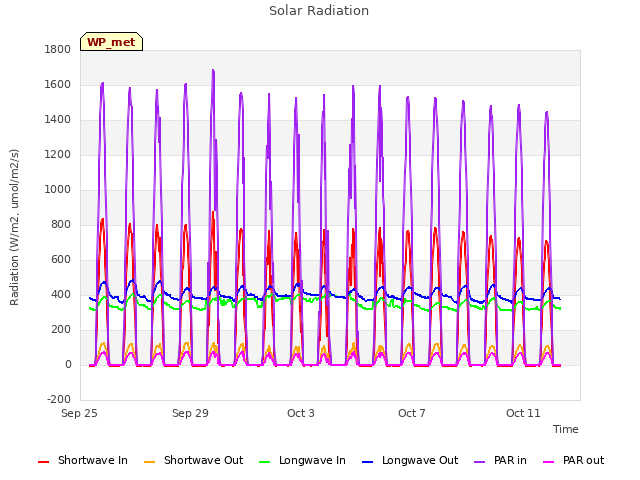Click the 1800 y-axis tick label
This screenshot has width=640, height=480.
(58, 49)
